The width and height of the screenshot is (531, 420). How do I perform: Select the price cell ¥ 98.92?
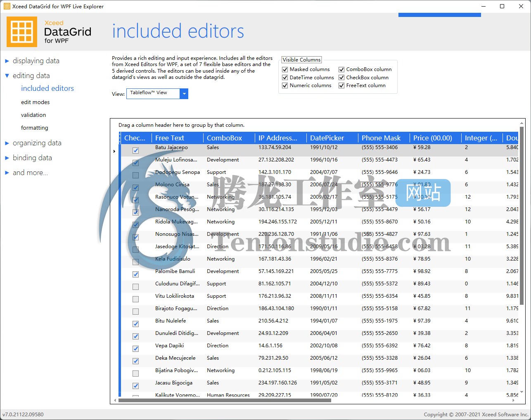[422, 271]
